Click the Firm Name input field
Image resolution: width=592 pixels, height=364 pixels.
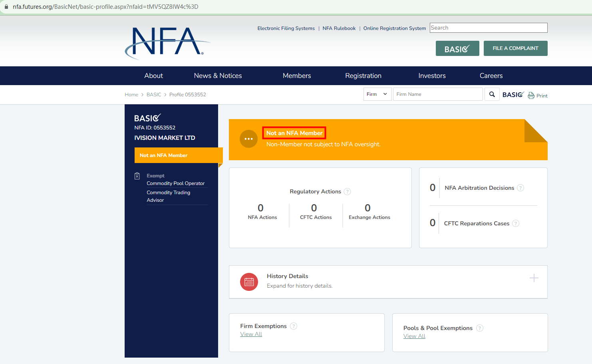[x=437, y=94]
